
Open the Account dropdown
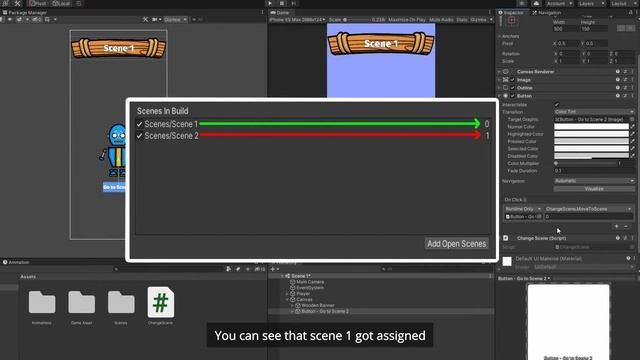(558, 3)
